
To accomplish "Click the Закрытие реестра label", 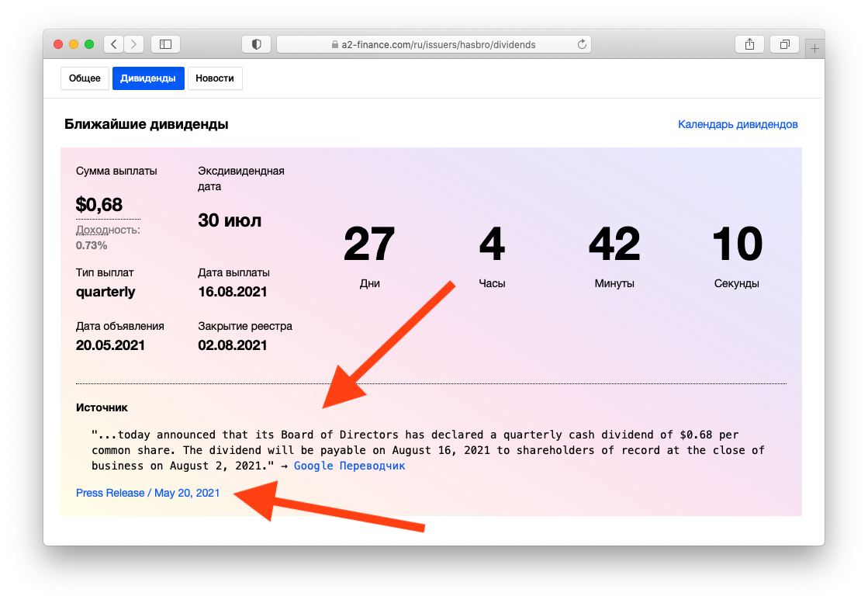I will point(245,326).
